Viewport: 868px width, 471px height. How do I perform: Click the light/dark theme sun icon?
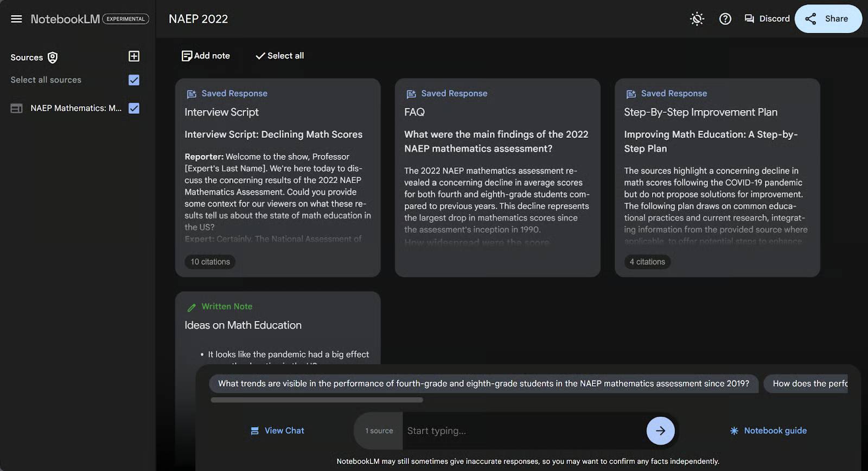click(x=697, y=19)
